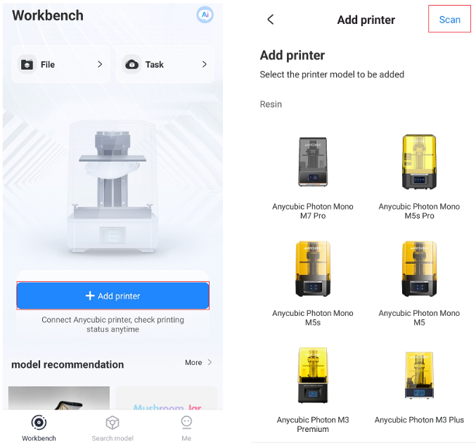Click the Task cloud icon

point(131,65)
